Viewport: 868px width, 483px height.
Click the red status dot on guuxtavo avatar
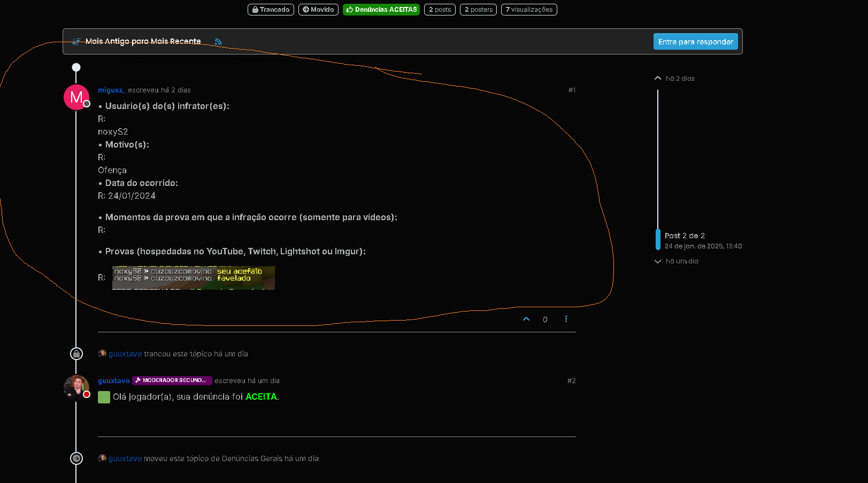click(87, 394)
